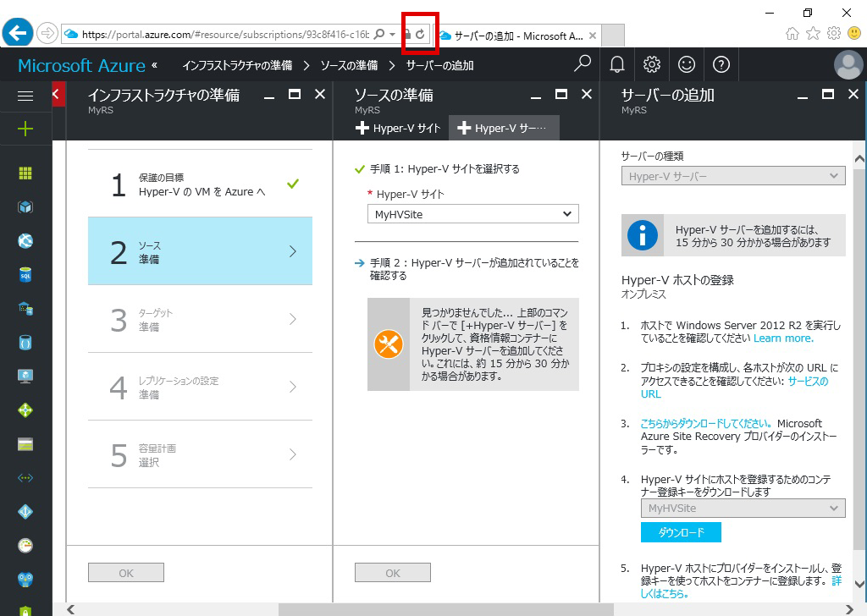Viewport: 867px width, 616px height.
Task: Open the green diamond Load balancers icon
Action: click(25, 410)
